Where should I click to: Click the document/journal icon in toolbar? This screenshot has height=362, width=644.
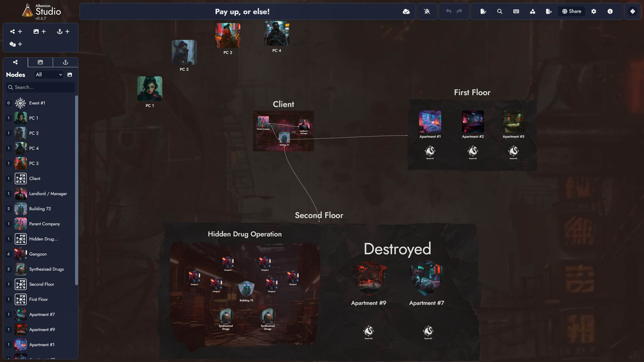[483, 11]
